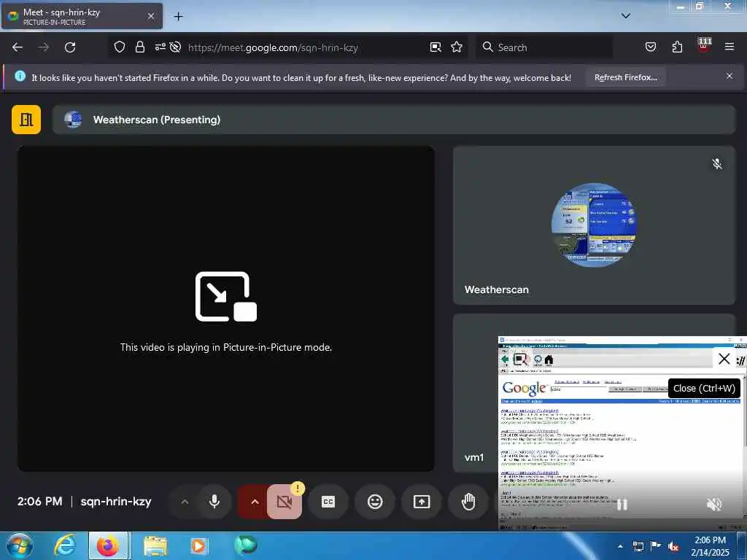
Task: Open Firefox hamburger application menu
Action: 729,47
